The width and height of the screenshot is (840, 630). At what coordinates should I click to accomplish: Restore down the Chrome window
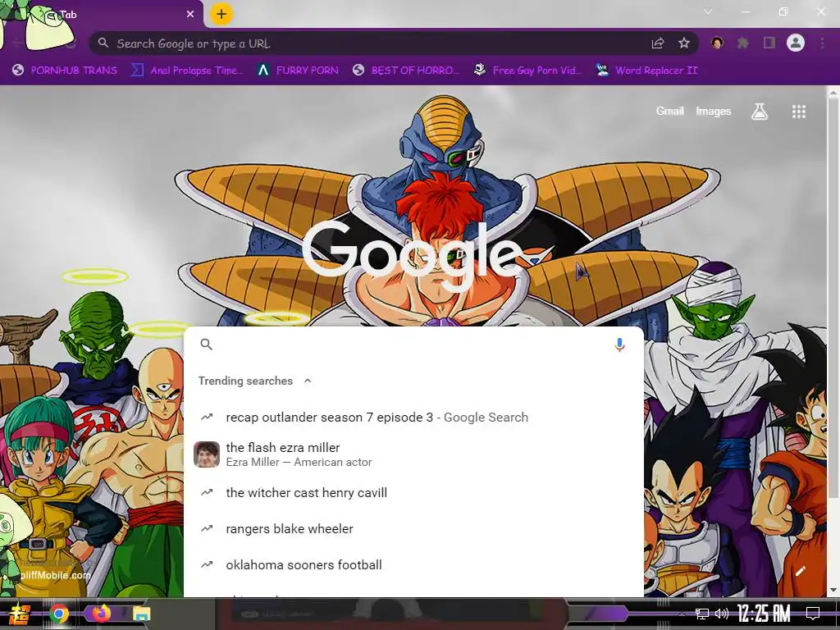tap(783, 11)
